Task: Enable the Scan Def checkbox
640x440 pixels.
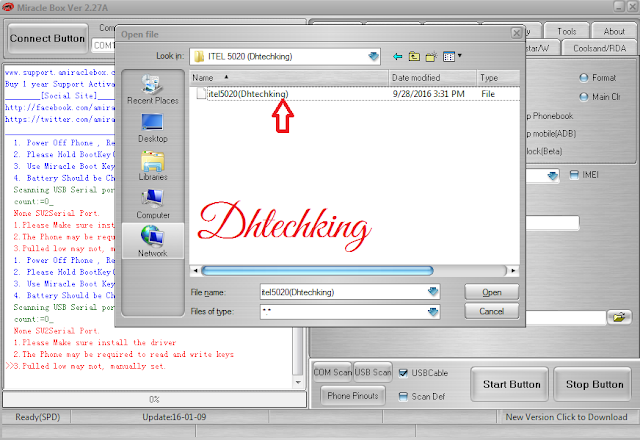Action: tap(403, 396)
